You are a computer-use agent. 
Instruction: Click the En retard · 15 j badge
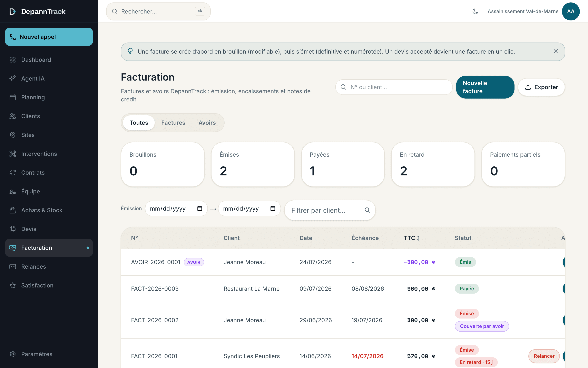click(476, 362)
